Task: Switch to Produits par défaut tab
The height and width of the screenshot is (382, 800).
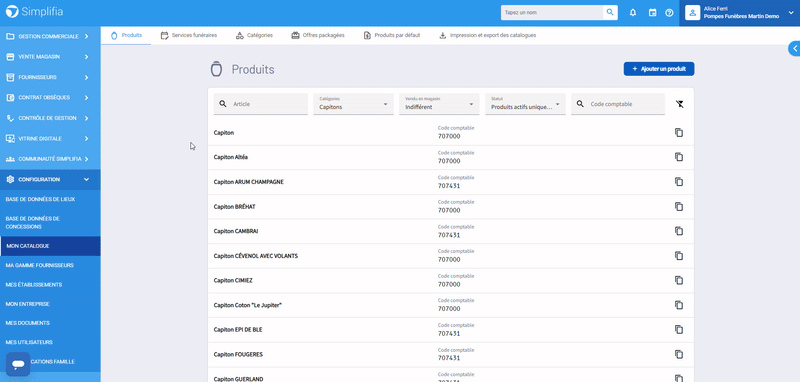Action: (x=392, y=35)
